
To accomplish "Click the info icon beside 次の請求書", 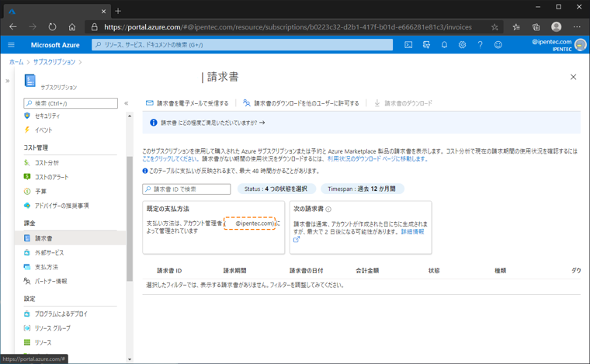I will pyautogui.click(x=328, y=209).
